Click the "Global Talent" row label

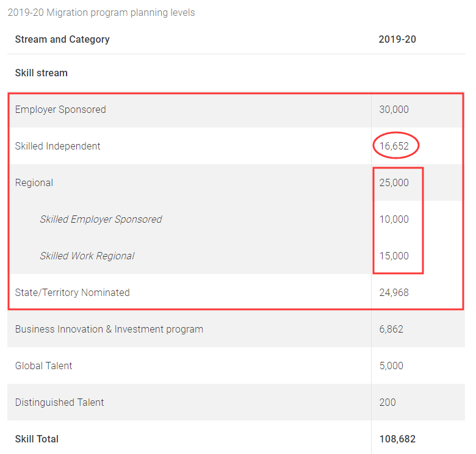tap(44, 366)
